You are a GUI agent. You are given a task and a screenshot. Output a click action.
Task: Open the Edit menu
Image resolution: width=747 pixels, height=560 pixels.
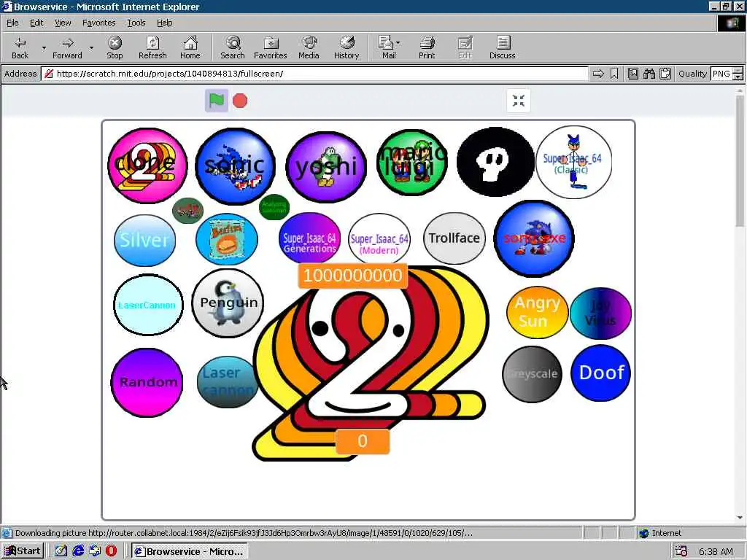click(x=36, y=23)
